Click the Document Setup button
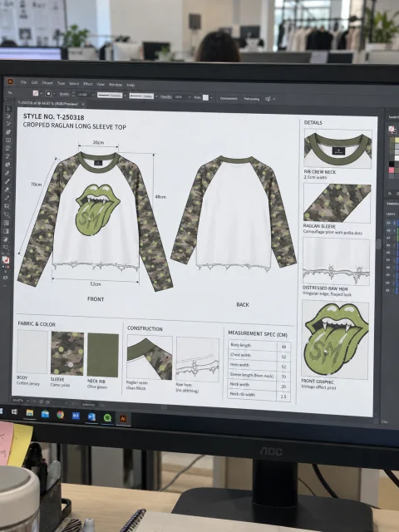Screen dimensions: 399x532 click(229, 98)
